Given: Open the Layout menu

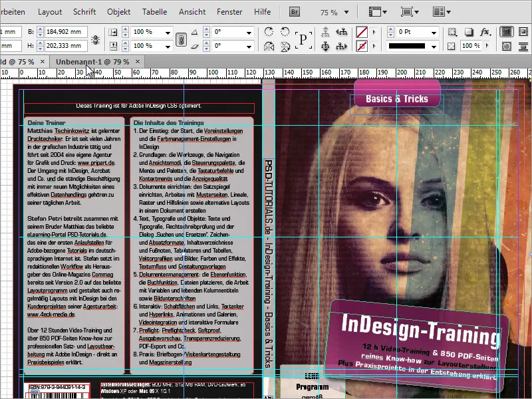Looking at the screenshot, I should click(50, 12).
